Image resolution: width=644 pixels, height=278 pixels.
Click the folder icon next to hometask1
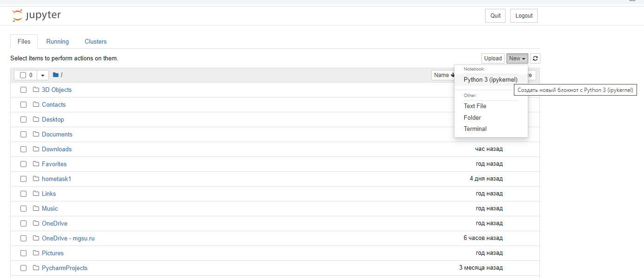[36, 179]
